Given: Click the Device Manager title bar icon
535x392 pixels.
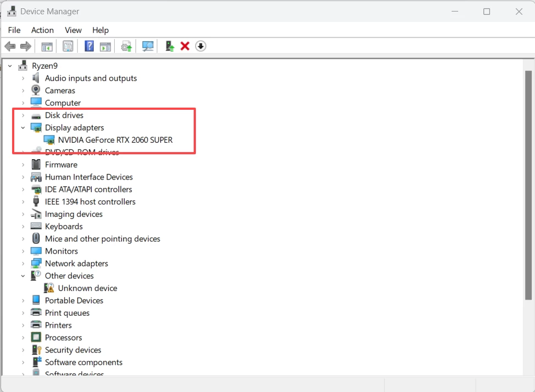Looking at the screenshot, I should tap(12, 12).
